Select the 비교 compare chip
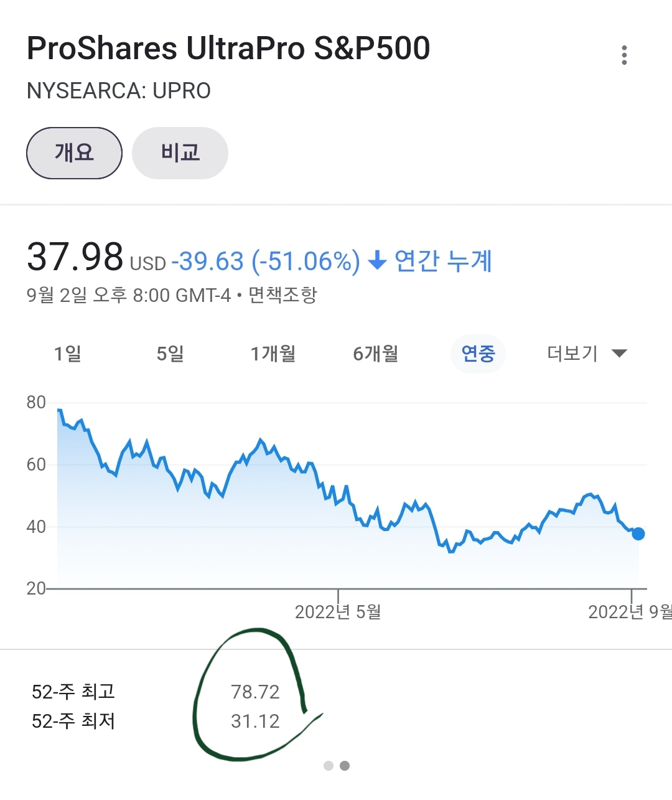The image size is (672, 800). (180, 153)
